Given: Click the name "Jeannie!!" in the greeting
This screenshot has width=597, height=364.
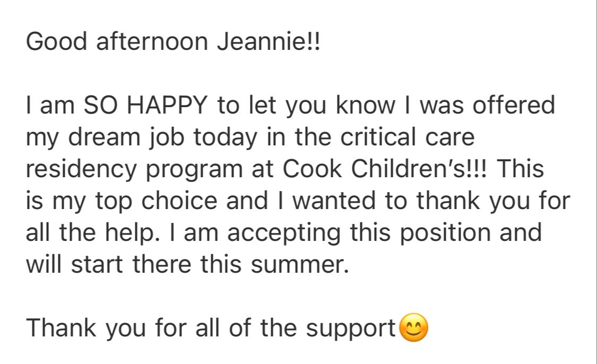Looking at the screenshot, I should click(269, 41).
